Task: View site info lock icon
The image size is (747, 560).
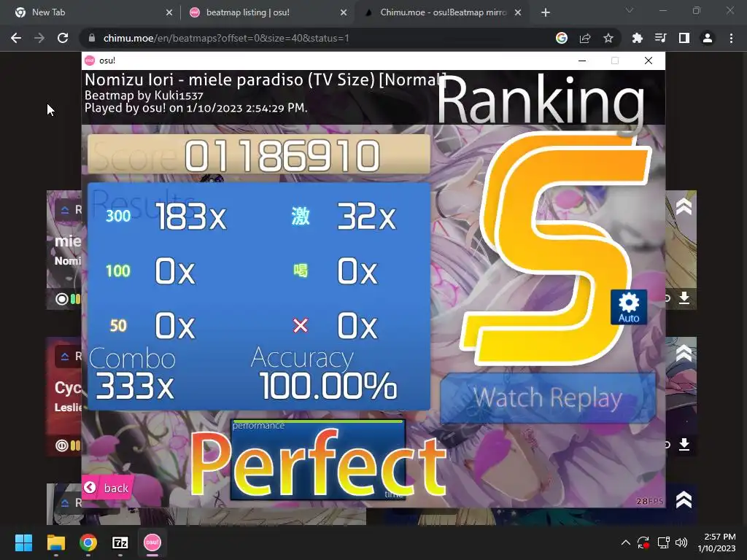Action: (92, 38)
